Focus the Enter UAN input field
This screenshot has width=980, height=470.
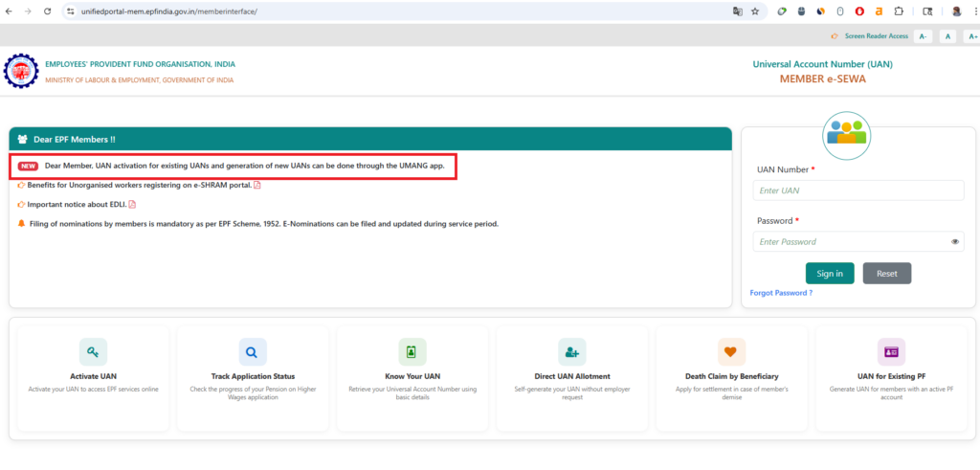[857, 190]
